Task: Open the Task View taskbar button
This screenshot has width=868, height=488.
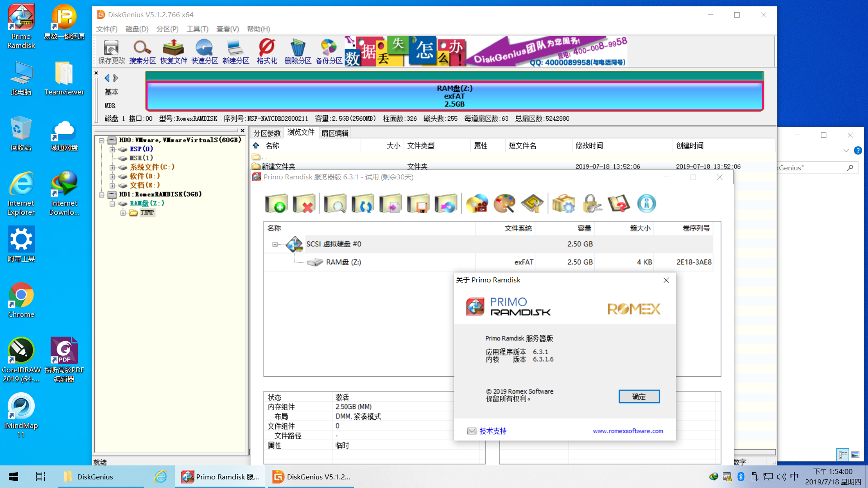Action: click(x=40, y=477)
